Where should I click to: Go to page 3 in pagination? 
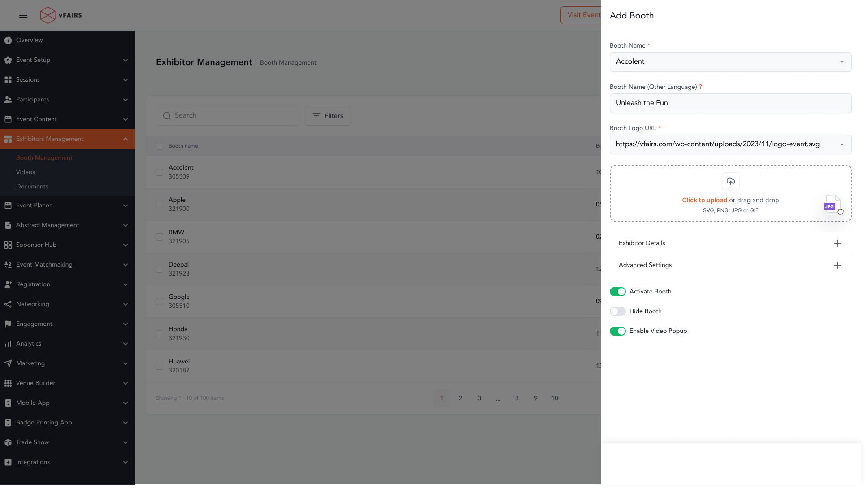[x=479, y=398]
